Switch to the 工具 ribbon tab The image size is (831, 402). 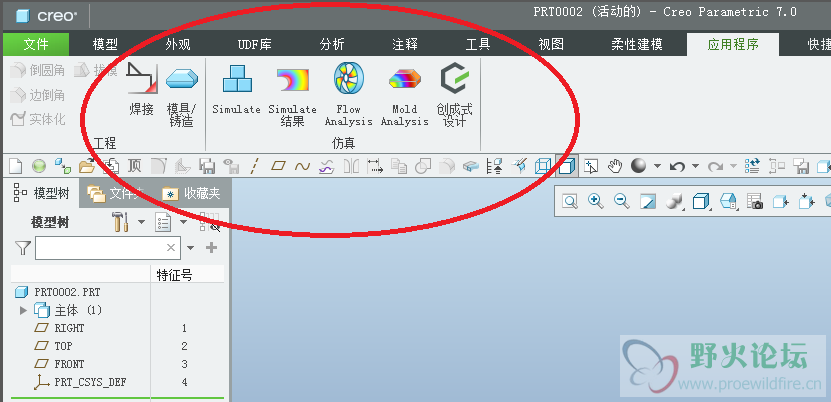pos(478,44)
